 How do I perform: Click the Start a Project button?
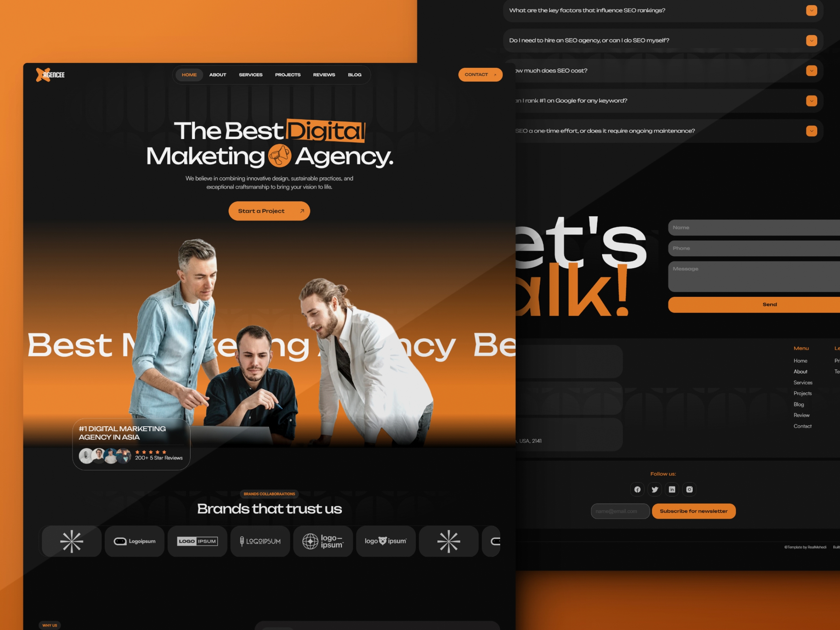pos(267,211)
